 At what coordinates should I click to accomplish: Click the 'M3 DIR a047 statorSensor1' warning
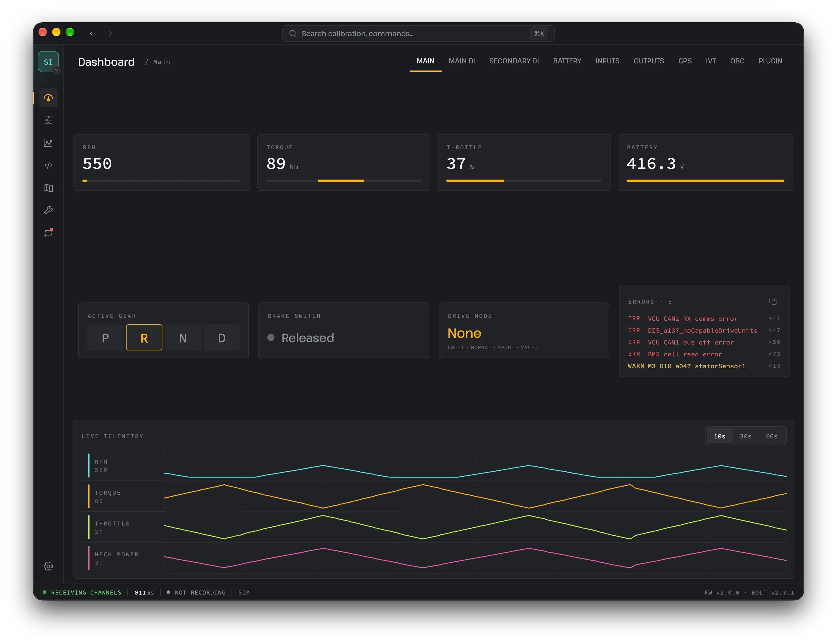tap(704, 366)
